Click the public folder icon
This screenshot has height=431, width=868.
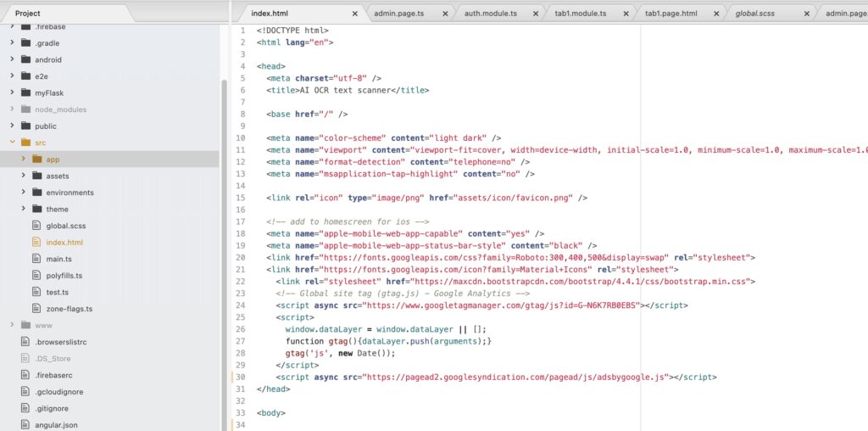coord(25,126)
